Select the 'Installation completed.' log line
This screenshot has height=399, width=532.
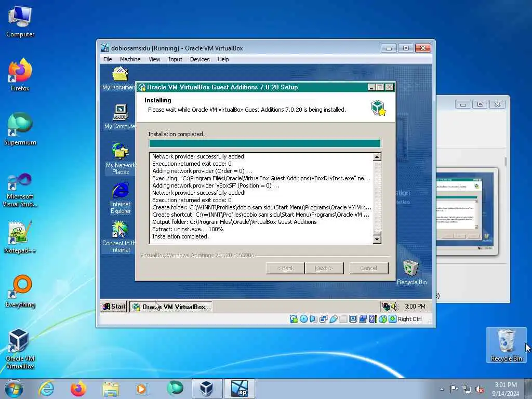pyautogui.click(x=180, y=236)
